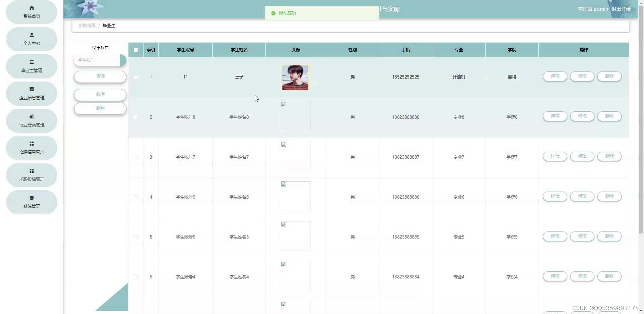
Task: Open 系统管理 sidebar menu
Action: tap(32, 202)
